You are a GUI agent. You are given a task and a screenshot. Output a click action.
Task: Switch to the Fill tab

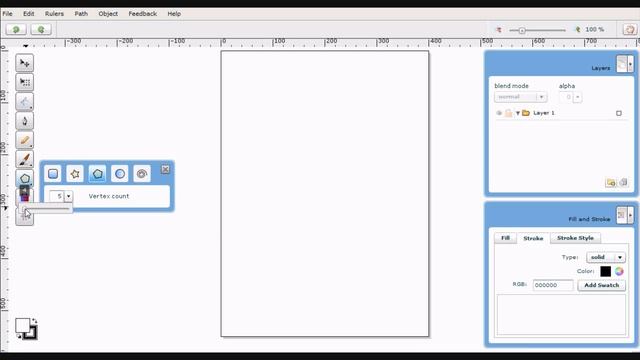click(x=505, y=238)
